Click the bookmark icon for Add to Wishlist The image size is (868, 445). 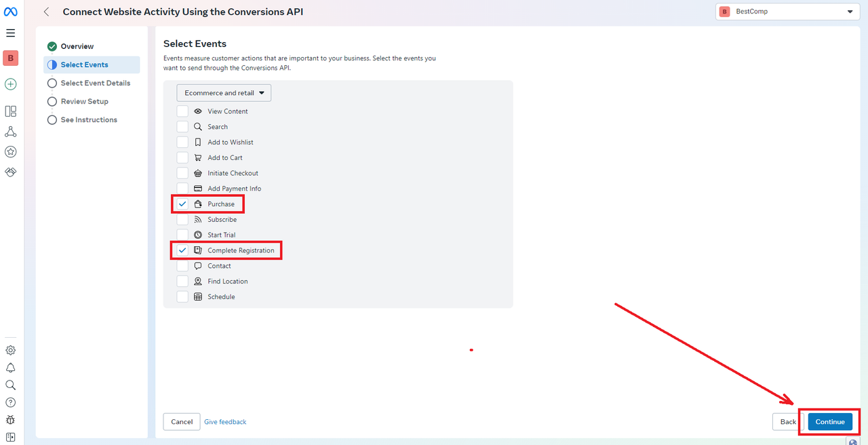click(x=198, y=142)
